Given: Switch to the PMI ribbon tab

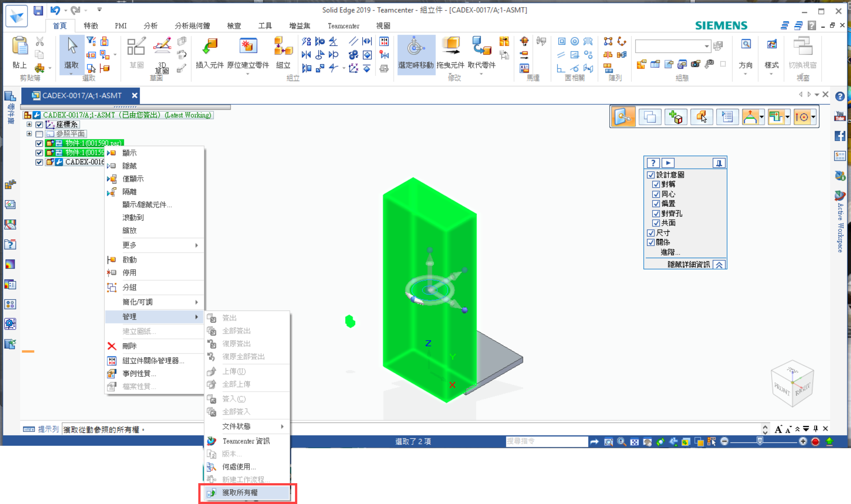Looking at the screenshot, I should tap(121, 26).
